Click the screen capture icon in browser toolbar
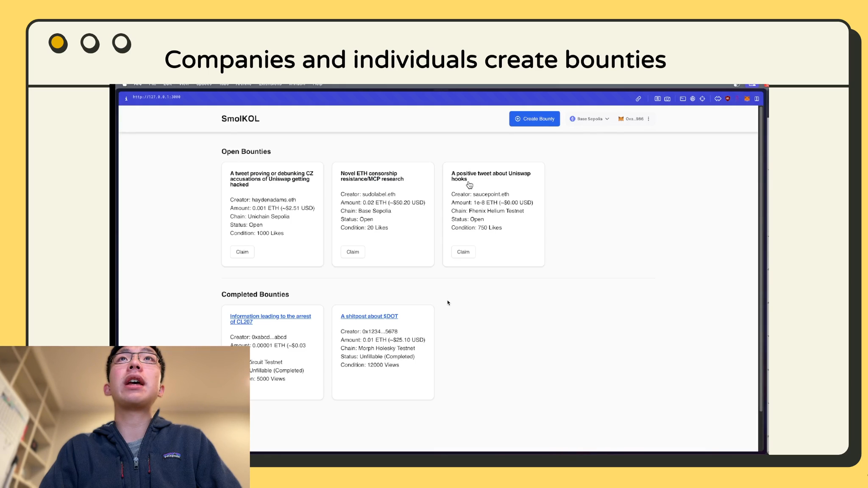 pos(657,99)
